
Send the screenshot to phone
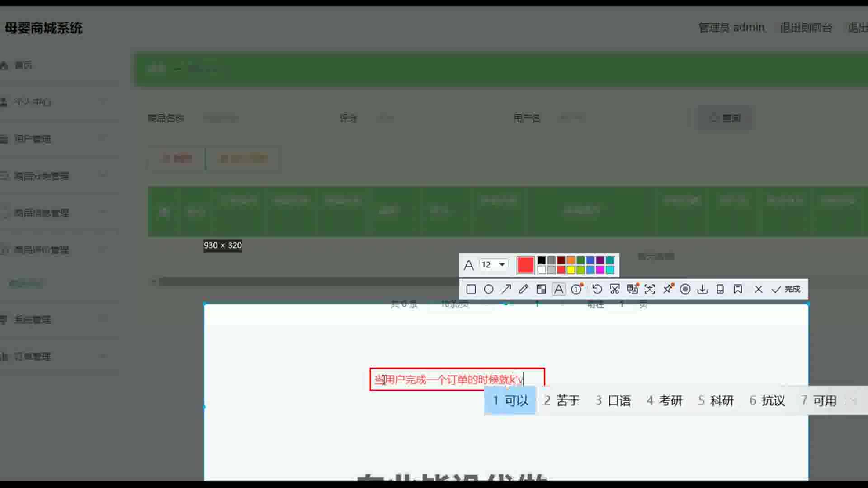720,289
